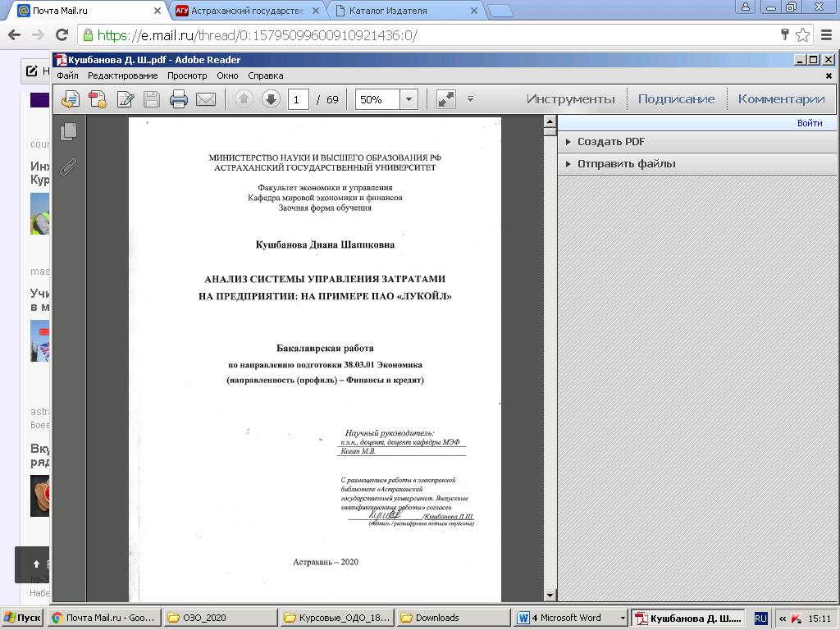Send the file via the envelope icon
This screenshot has width=840, height=630.
click(206, 99)
